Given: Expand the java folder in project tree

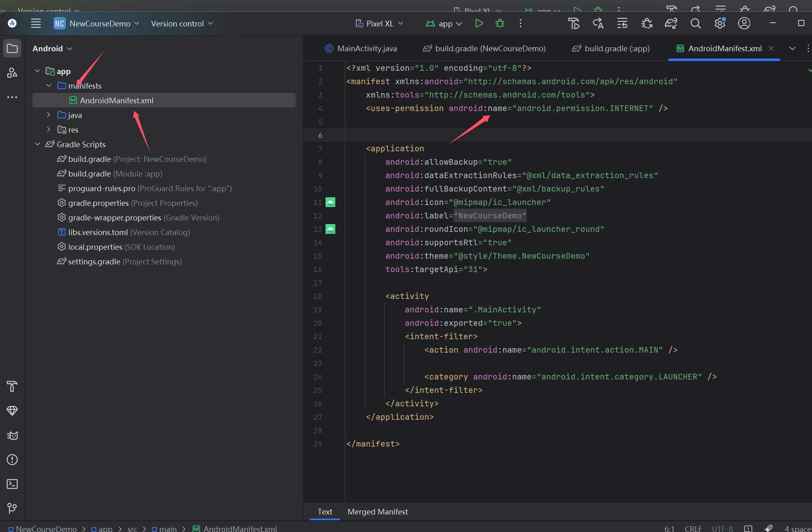Looking at the screenshot, I should point(49,115).
